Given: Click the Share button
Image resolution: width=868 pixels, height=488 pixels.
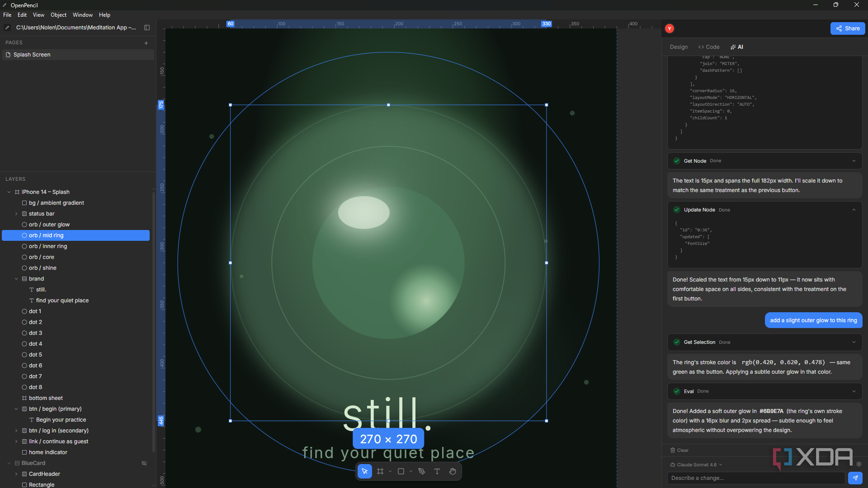Looking at the screenshot, I should (848, 28).
